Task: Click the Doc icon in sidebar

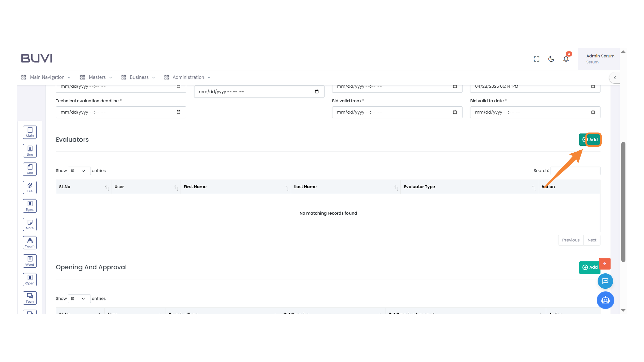Action: coord(30,169)
